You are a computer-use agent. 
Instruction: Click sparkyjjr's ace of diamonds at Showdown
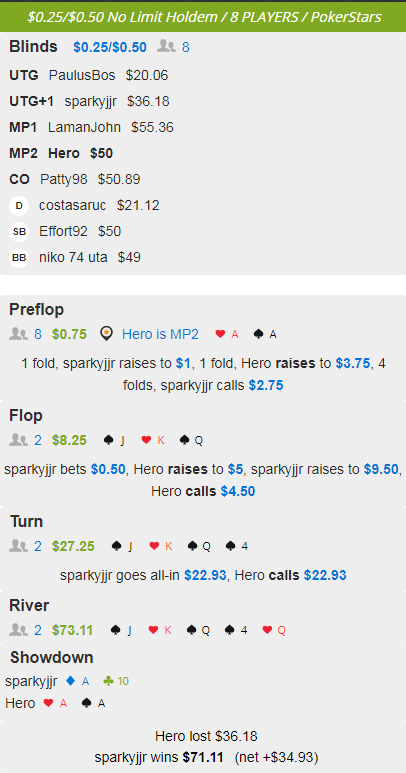(77, 681)
